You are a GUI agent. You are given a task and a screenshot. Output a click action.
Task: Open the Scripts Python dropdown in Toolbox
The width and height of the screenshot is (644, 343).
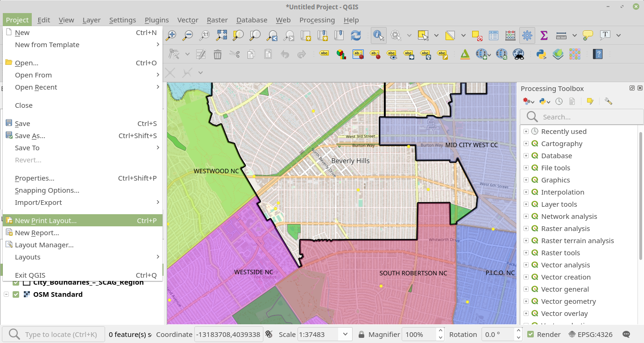point(544,101)
